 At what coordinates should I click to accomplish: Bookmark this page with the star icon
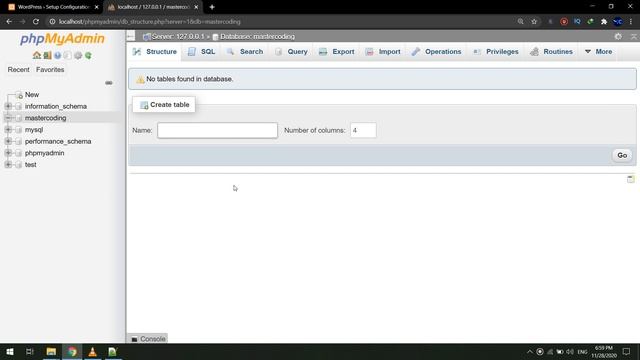pyautogui.click(x=534, y=22)
